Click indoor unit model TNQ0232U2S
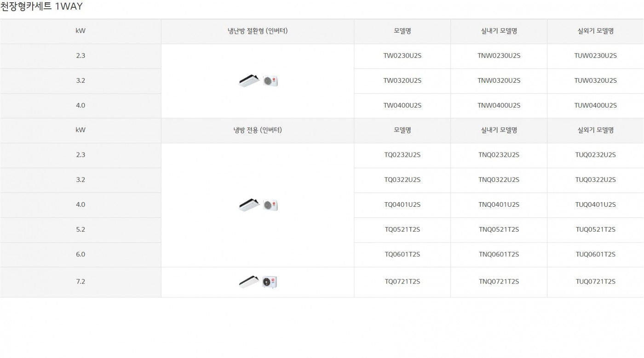The height and width of the screenshot is (358, 644). [x=499, y=155]
